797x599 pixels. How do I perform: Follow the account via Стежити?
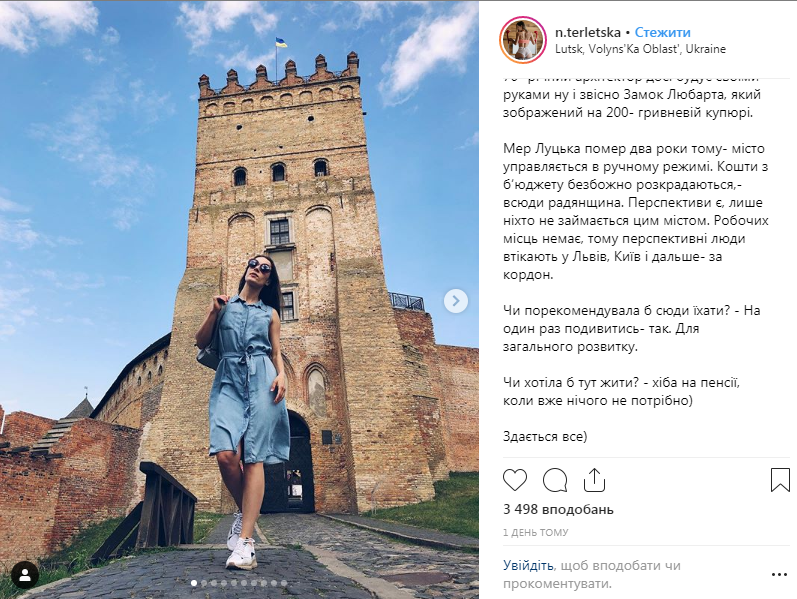click(663, 32)
